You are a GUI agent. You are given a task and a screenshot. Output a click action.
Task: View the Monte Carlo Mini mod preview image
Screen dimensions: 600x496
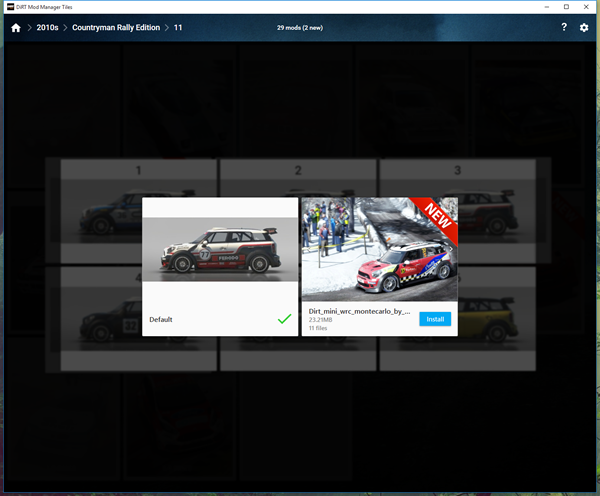pyautogui.click(x=380, y=249)
